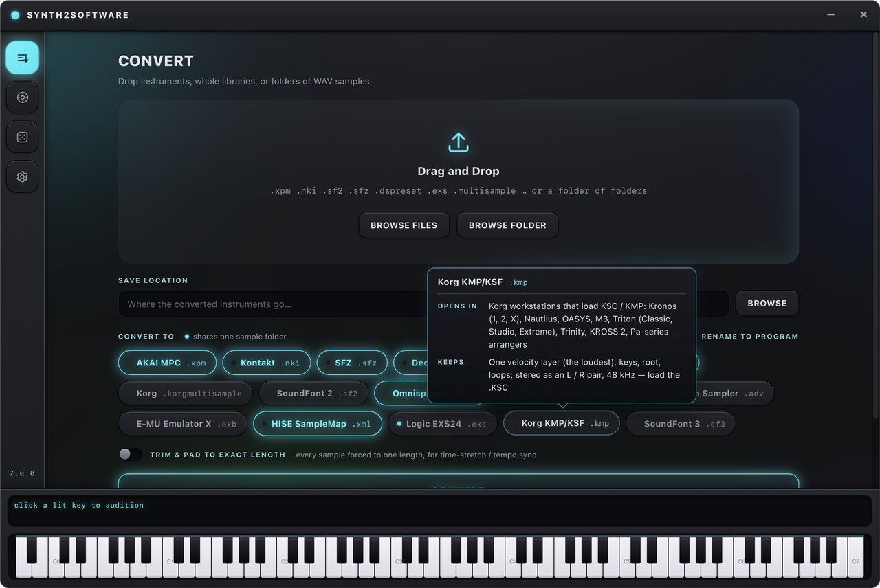Open the dice icon sidebar page
The width and height of the screenshot is (880, 588).
point(23,137)
